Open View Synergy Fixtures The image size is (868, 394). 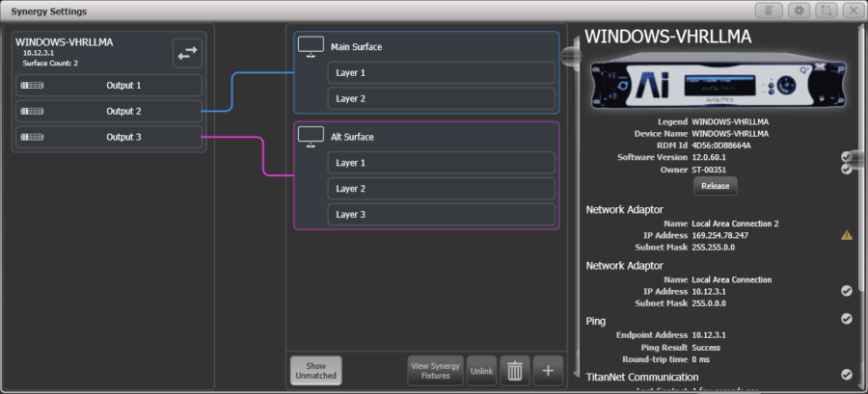pos(436,370)
